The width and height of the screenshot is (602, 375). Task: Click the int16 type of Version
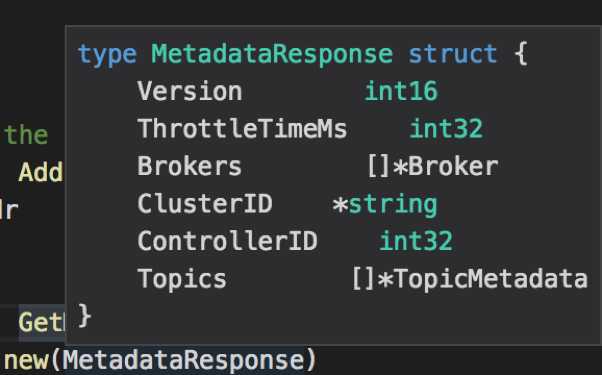(401, 91)
